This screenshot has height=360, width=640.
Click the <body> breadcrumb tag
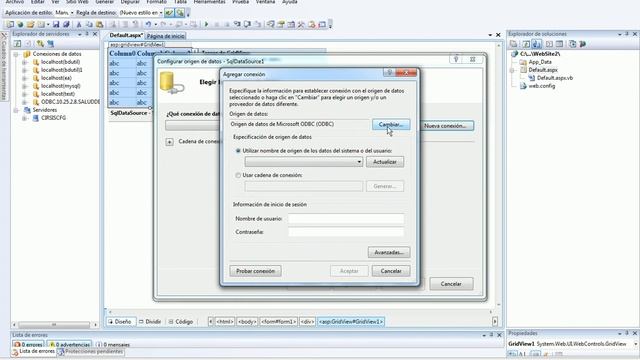click(x=247, y=322)
